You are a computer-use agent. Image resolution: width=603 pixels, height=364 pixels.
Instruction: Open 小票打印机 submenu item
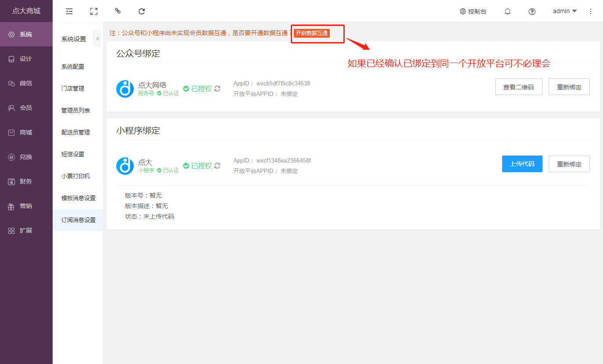click(78, 176)
